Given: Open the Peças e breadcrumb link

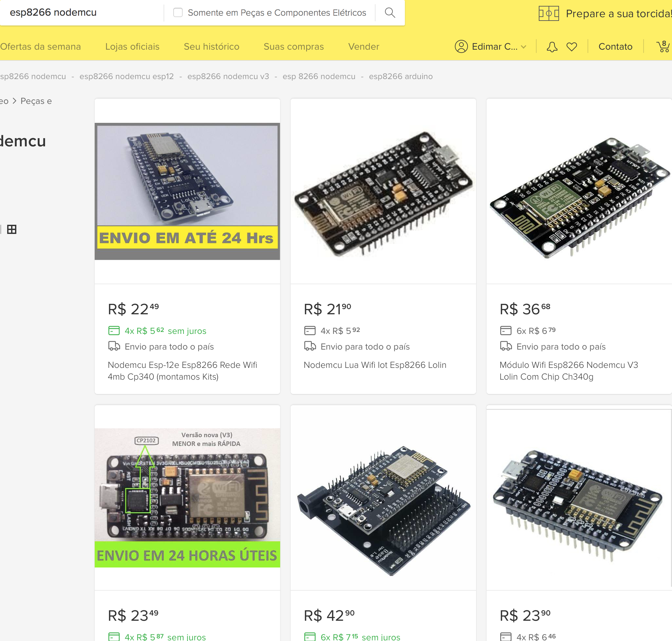Looking at the screenshot, I should 36,101.
